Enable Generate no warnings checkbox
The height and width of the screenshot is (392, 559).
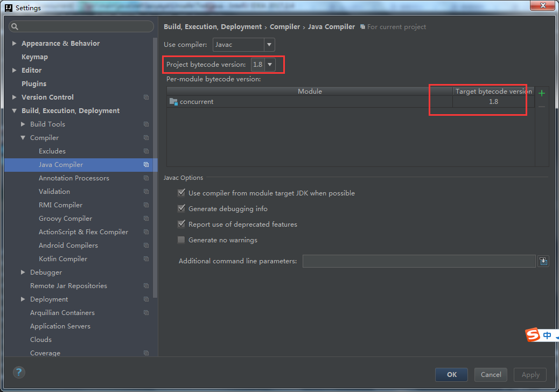[x=181, y=240]
